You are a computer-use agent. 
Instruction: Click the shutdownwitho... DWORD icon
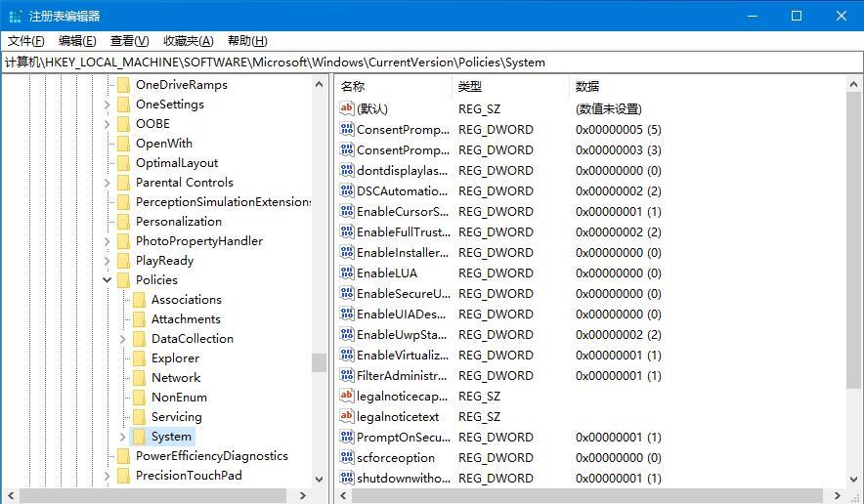click(x=347, y=478)
